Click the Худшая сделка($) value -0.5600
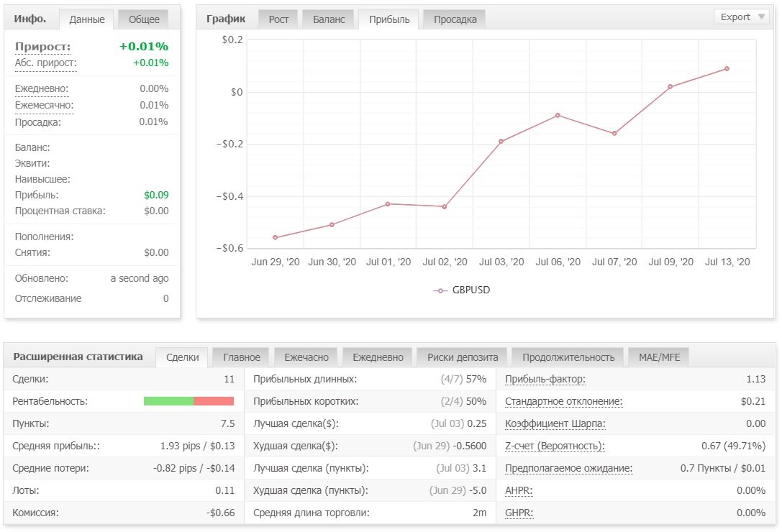This screenshot has height=532, width=782. coord(470,446)
